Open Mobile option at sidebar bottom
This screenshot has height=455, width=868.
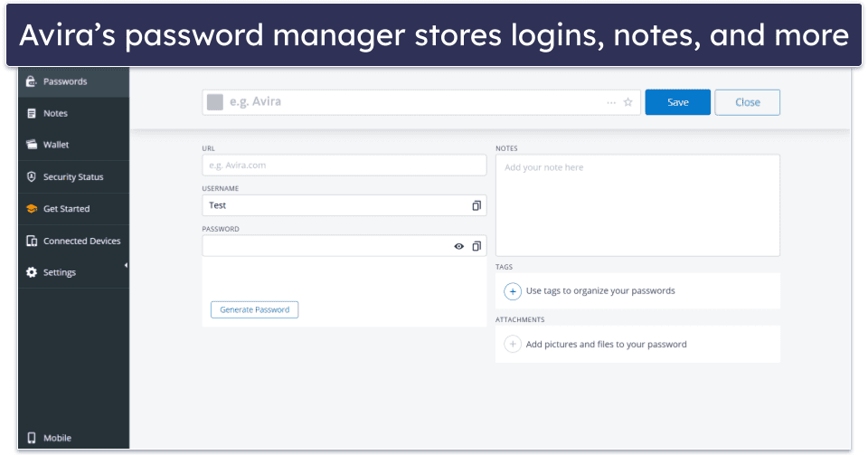pyautogui.click(x=57, y=438)
